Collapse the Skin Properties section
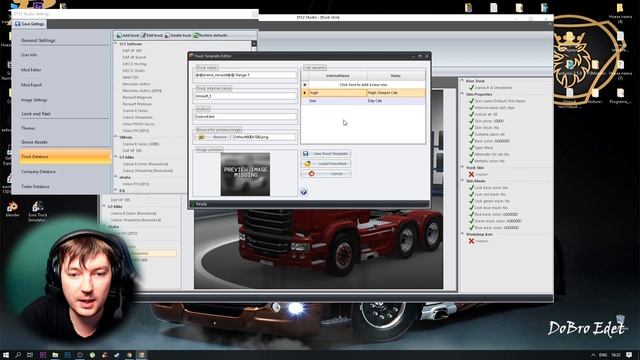640x360 pixels. click(x=462, y=94)
